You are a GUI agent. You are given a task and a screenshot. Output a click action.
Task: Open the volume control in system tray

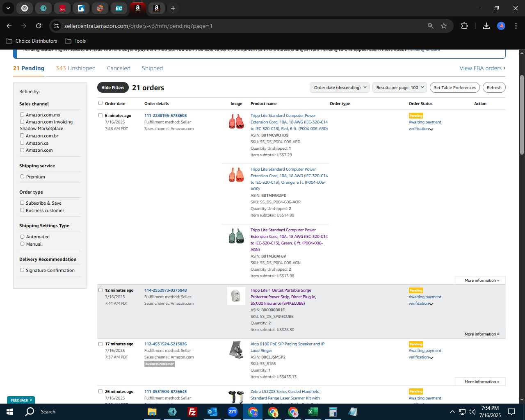point(472,412)
